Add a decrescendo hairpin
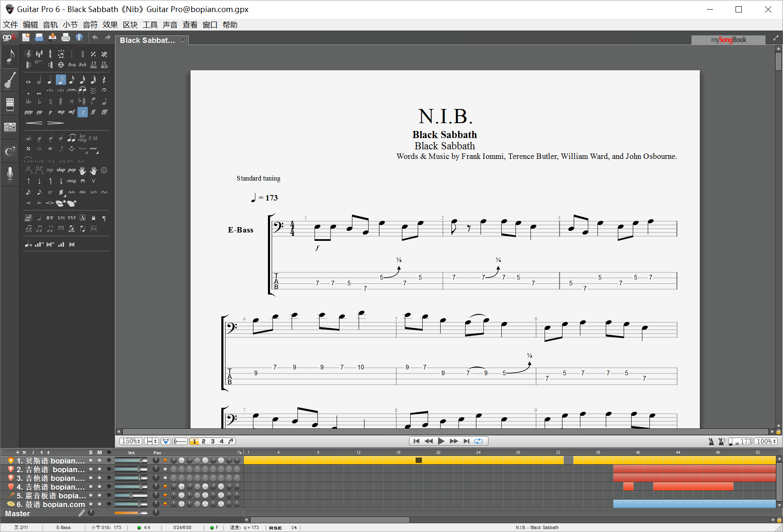Screen dimensions: 783x532 (55, 123)
